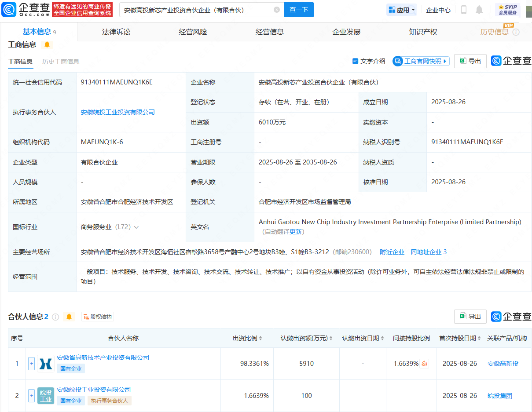532x412 pixels.
Task: Select the 历史工商信息 sub-tab
Action: click(61, 62)
